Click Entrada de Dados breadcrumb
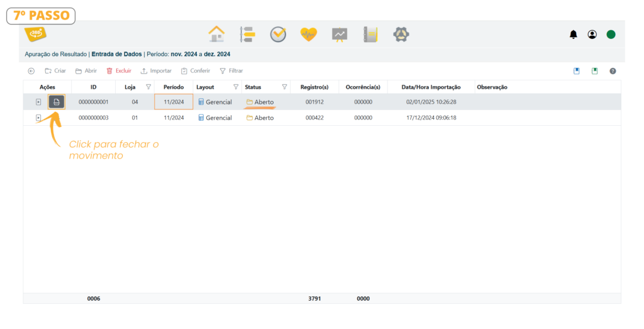Screen dimensions: 644x329 tap(116, 54)
